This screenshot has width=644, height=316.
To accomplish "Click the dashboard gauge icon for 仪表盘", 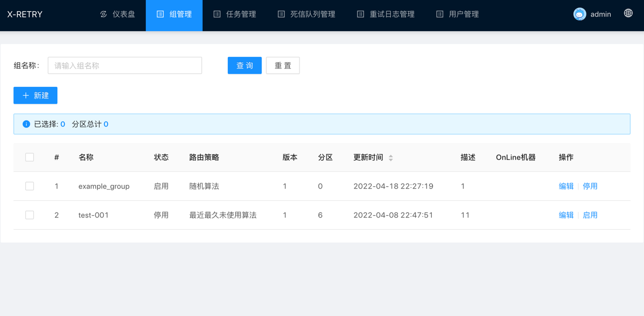I will [x=103, y=14].
